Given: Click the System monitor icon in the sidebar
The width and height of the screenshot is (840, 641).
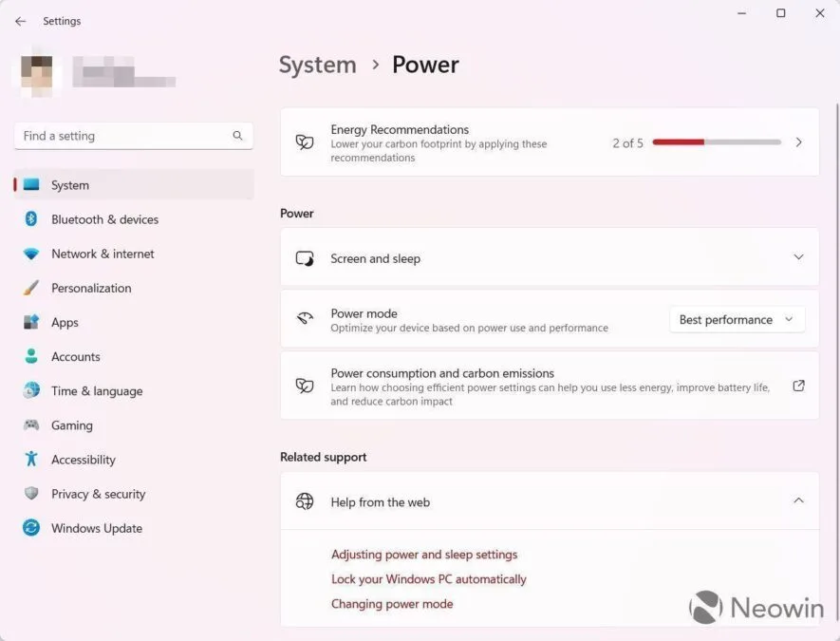Looking at the screenshot, I should click(31, 185).
